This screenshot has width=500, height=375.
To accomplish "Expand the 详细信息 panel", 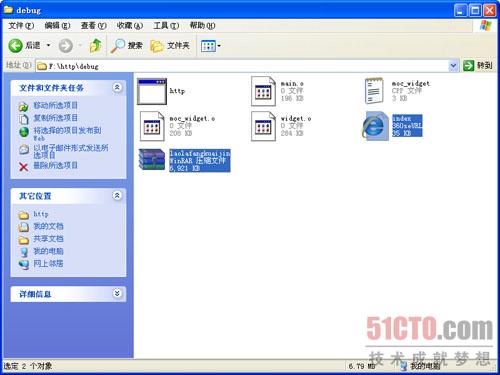I will click(117, 293).
